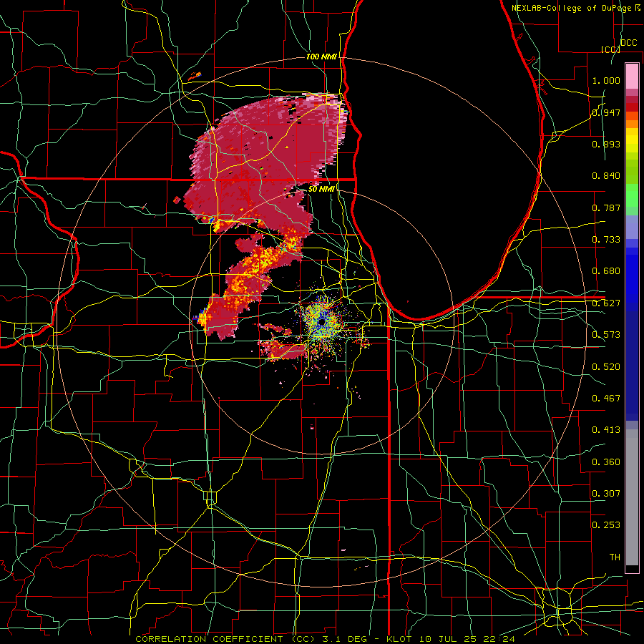Click the 0.360 scale value
The height and width of the screenshot is (644, 644).
606,462
